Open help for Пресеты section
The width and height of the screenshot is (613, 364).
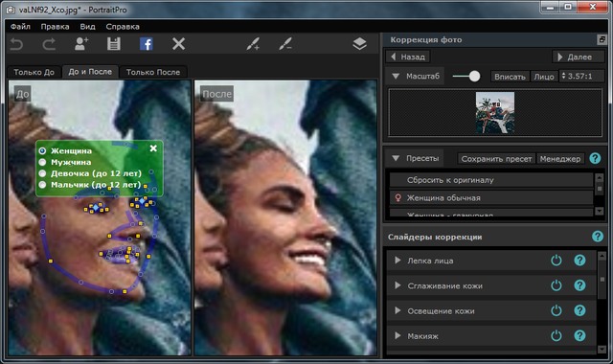click(595, 158)
